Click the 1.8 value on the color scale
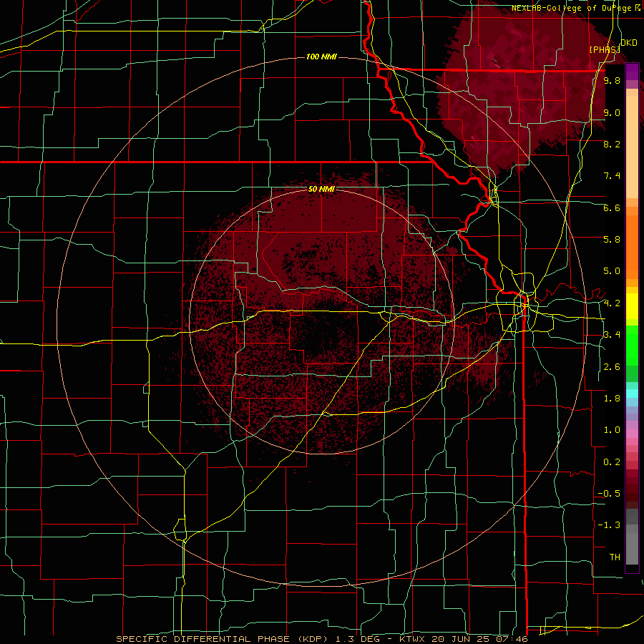644x644 pixels. pos(612,399)
